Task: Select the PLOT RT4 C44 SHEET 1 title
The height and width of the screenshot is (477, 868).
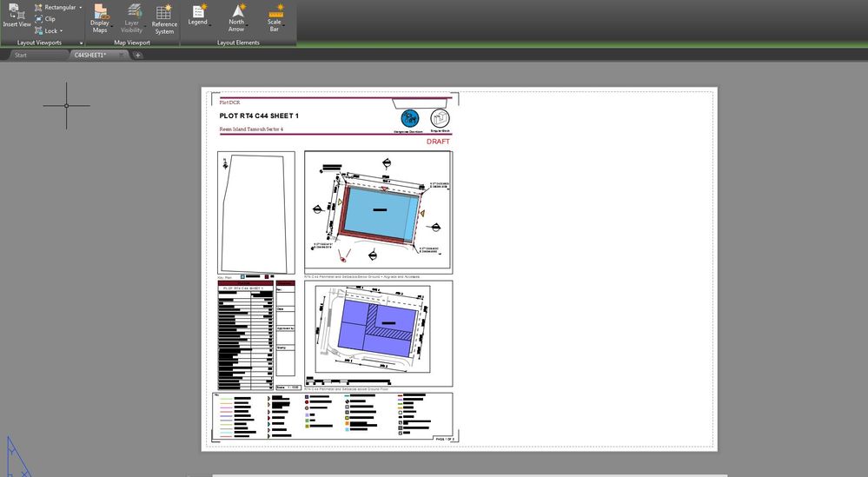Action: click(259, 116)
